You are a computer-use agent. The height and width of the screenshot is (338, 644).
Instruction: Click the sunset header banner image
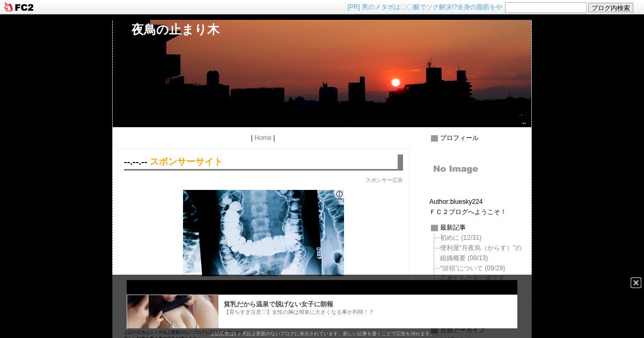(x=322, y=74)
